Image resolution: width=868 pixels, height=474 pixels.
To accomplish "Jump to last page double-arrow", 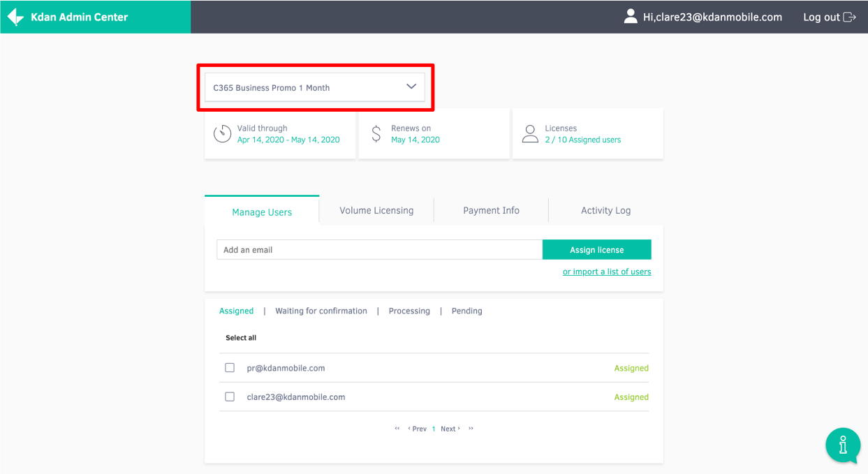I will 471,429.
